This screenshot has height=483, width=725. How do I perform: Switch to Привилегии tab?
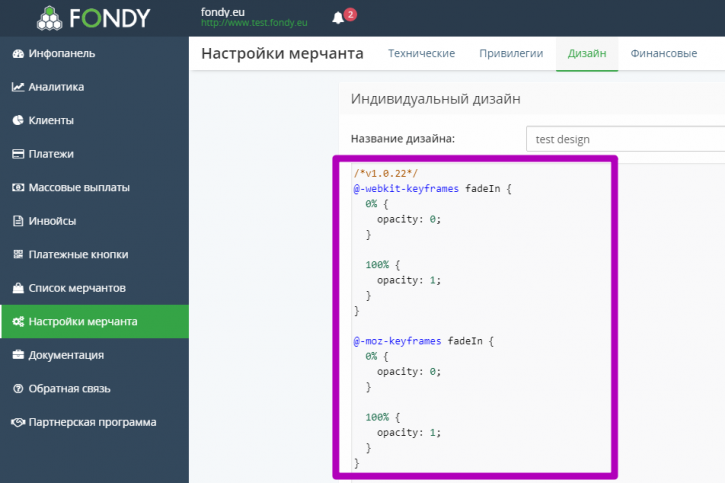click(511, 54)
